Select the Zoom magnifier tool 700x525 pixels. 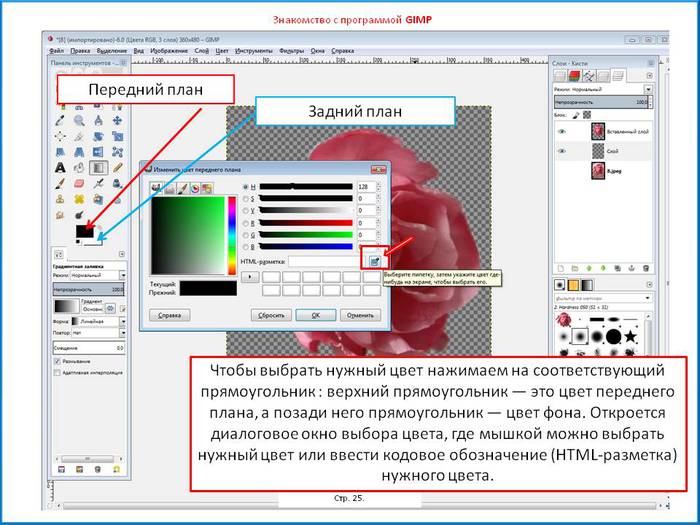pos(79,121)
